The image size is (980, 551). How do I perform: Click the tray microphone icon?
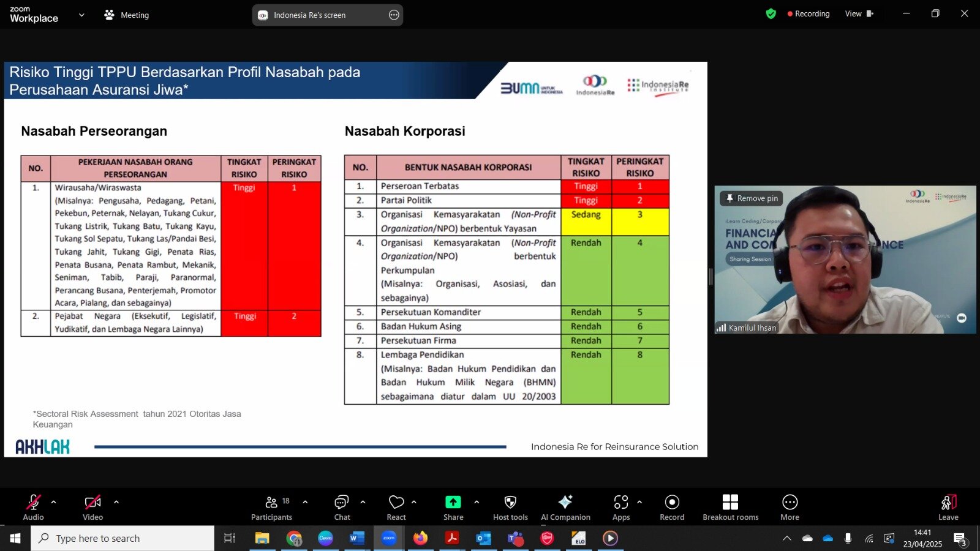848,538
